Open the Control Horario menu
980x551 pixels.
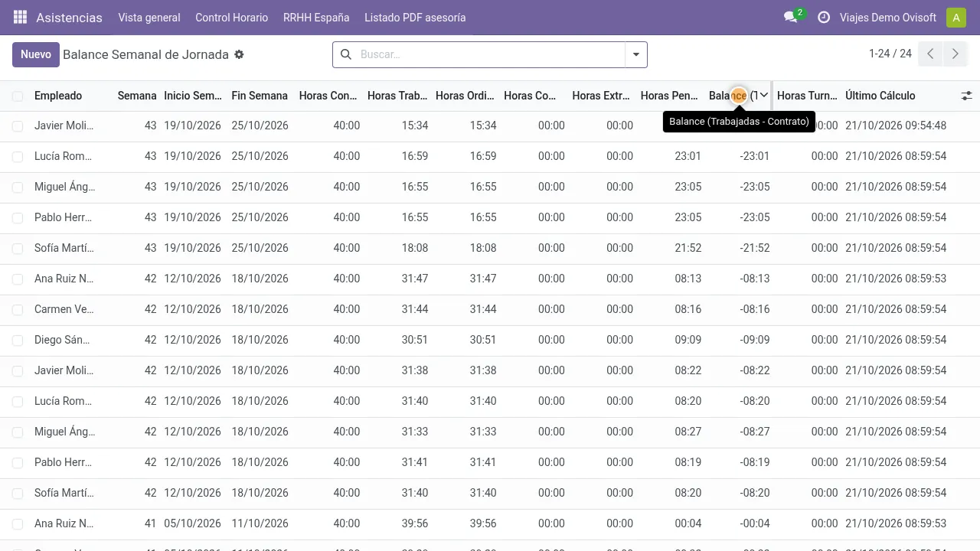[231, 17]
